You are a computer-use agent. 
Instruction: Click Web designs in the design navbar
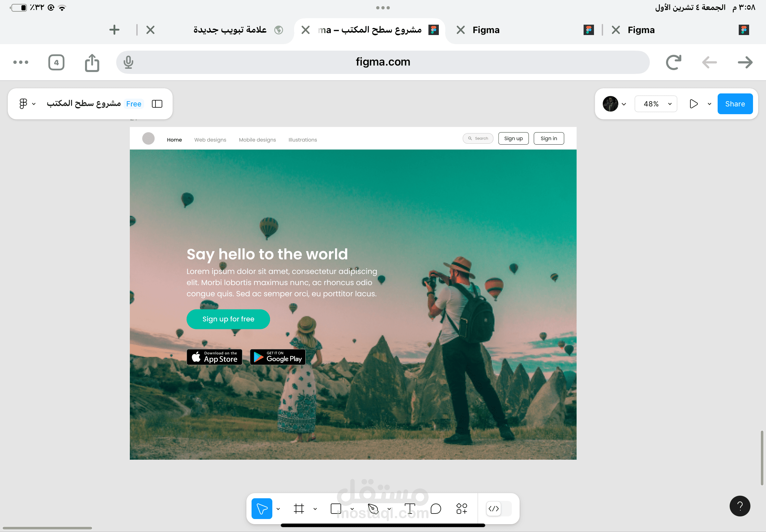click(x=210, y=140)
